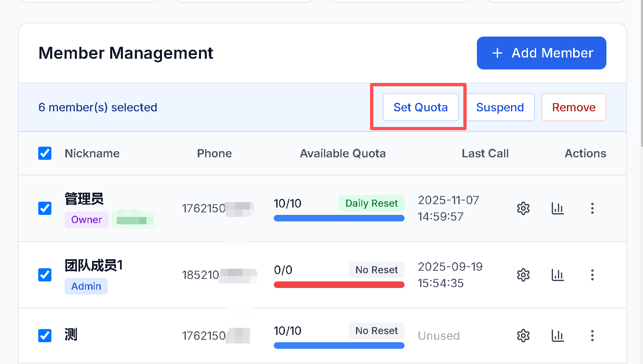This screenshot has height=364, width=643.
Task: Open settings gear for 测 row
Action: (523, 336)
